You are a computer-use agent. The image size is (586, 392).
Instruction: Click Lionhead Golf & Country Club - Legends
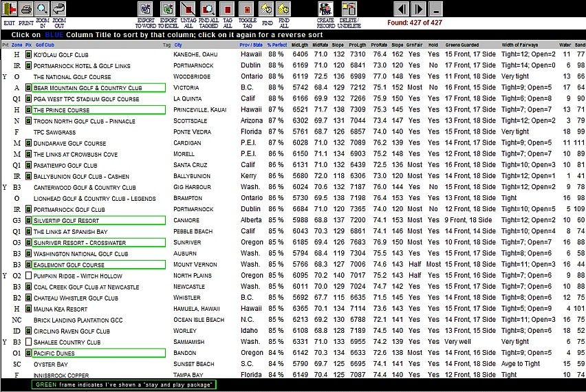point(94,199)
